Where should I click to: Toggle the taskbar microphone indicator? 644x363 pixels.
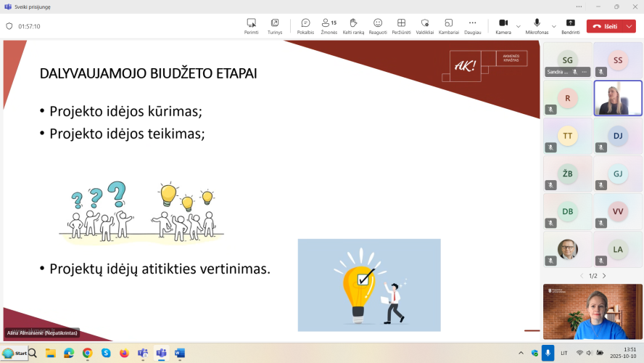pos(548,353)
